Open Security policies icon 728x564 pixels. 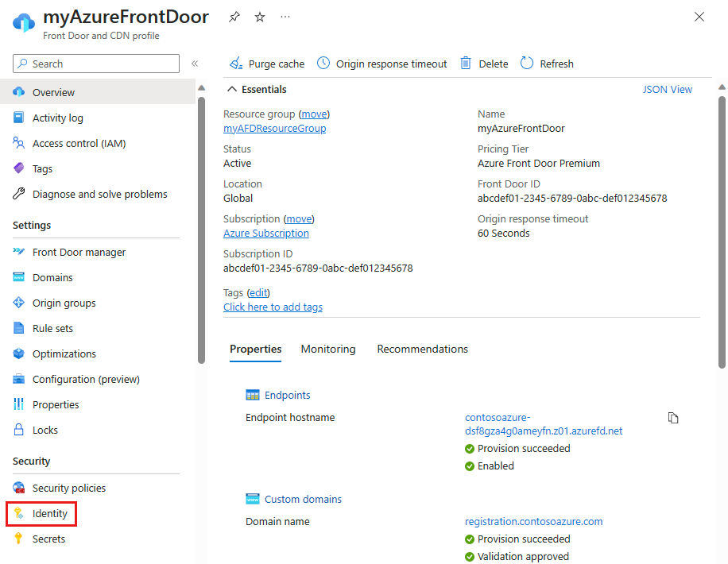[x=18, y=488]
